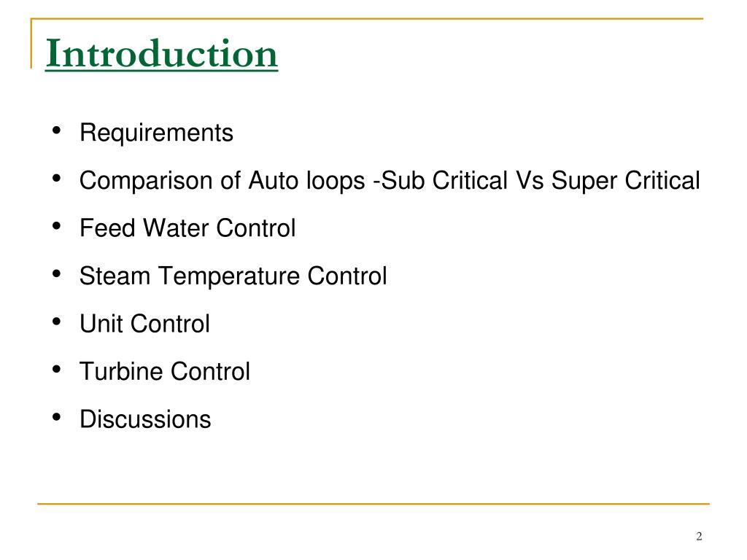Click the Comparison of Auto loops line
This screenshot has height=560, width=747.
coord(390,181)
